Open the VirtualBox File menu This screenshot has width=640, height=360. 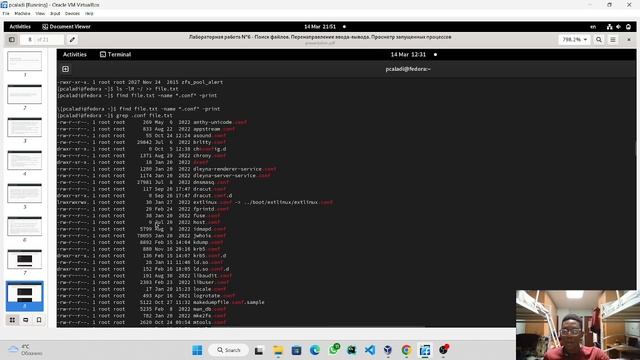click(6, 13)
